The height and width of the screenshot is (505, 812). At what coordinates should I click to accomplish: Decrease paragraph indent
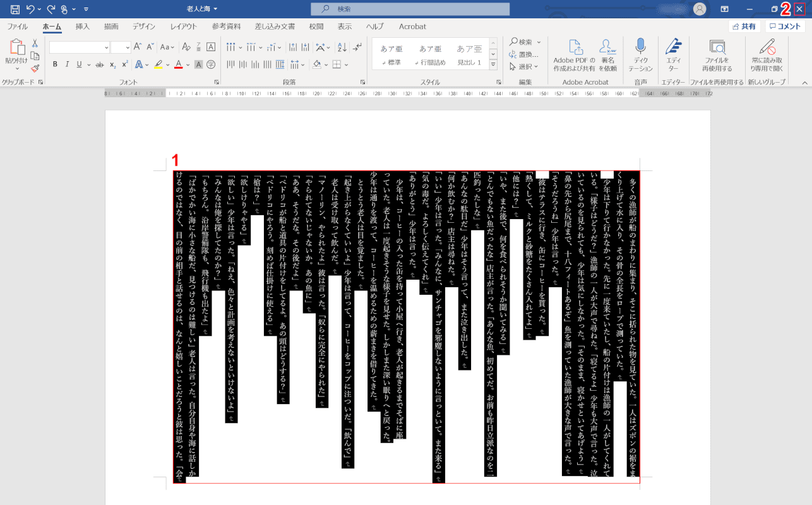click(x=293, y=47)
